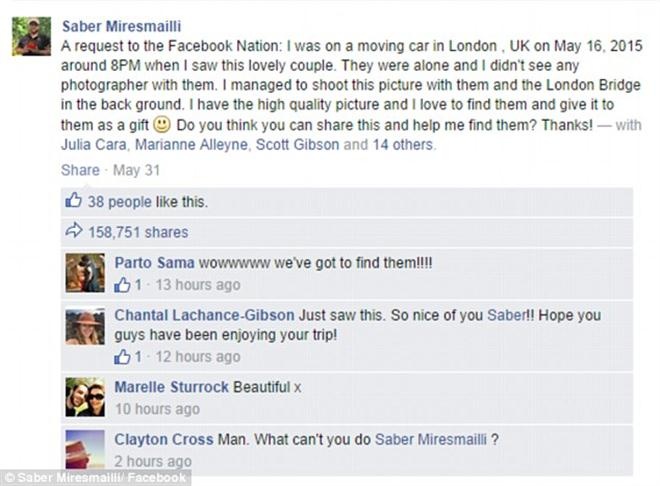Image resolution: width=660 pixels, height=486 pixels.
Task: Open the May 31 post timestamp
Action: (x=138, y=170)
